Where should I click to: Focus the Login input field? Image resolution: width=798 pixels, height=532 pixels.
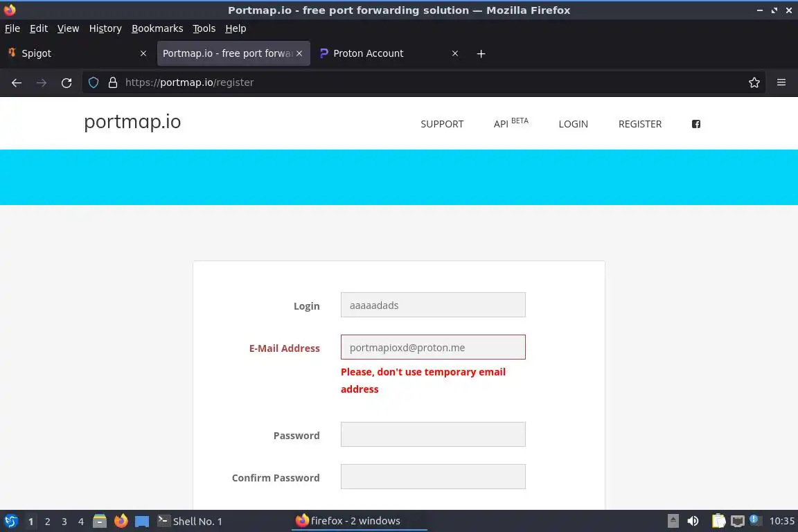[433, 305]
